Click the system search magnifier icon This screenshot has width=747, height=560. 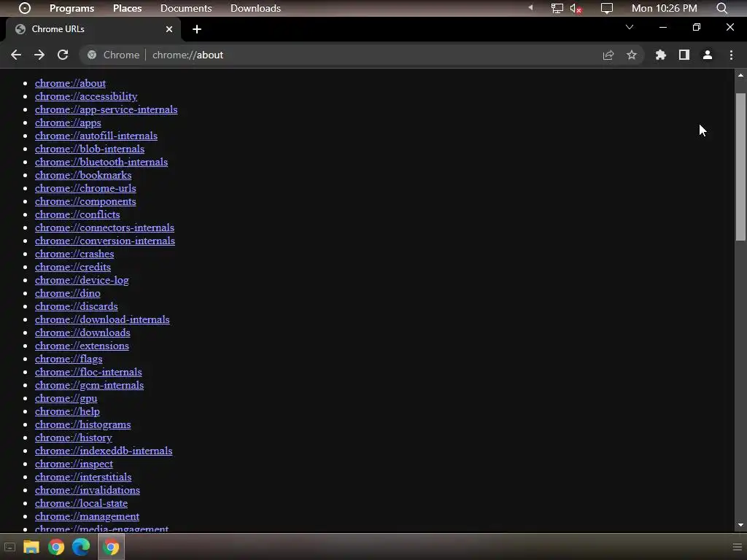click(722, 8)
